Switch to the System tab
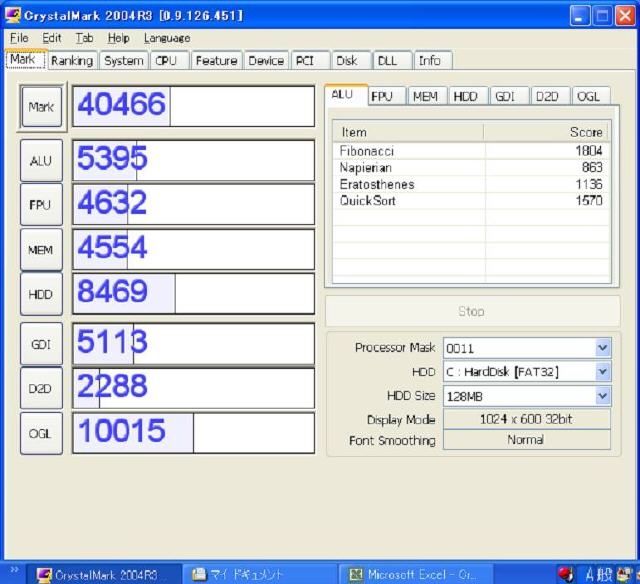This screenshot has width=640, height=584. click(124, 61)
